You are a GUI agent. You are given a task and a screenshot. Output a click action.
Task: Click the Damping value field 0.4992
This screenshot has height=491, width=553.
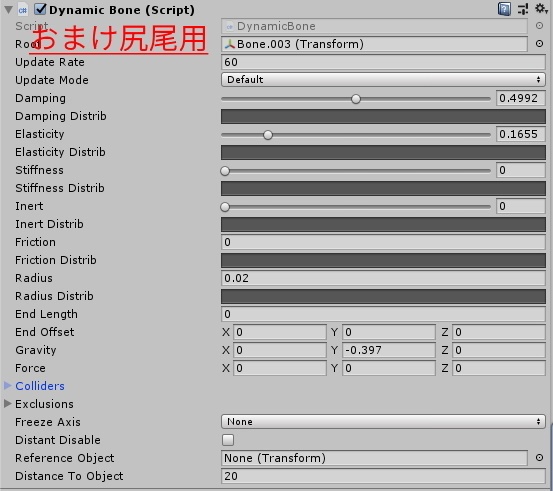tap(521, 98)
